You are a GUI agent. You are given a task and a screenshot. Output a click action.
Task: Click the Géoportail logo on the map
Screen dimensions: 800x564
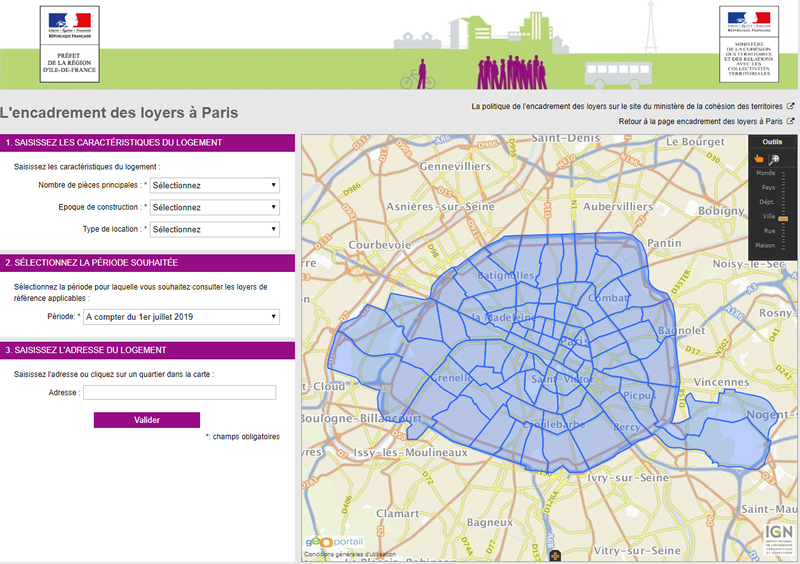coord(328,541)
